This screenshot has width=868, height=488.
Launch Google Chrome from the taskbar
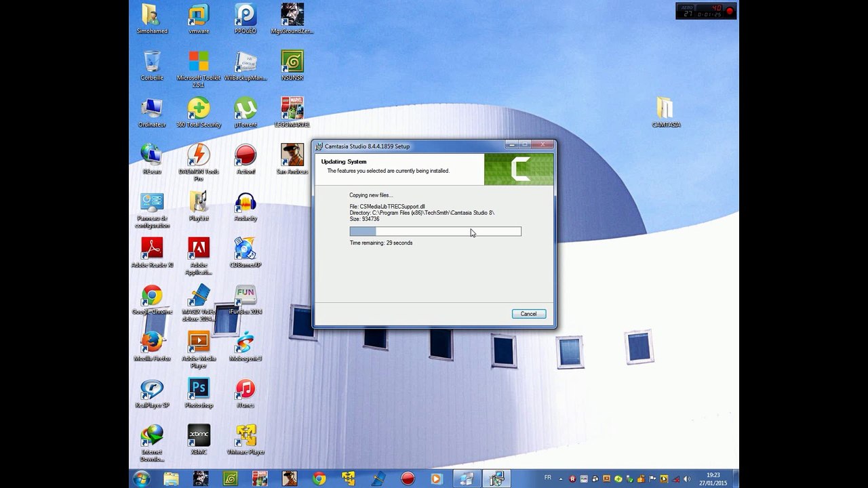click(319, 479)
